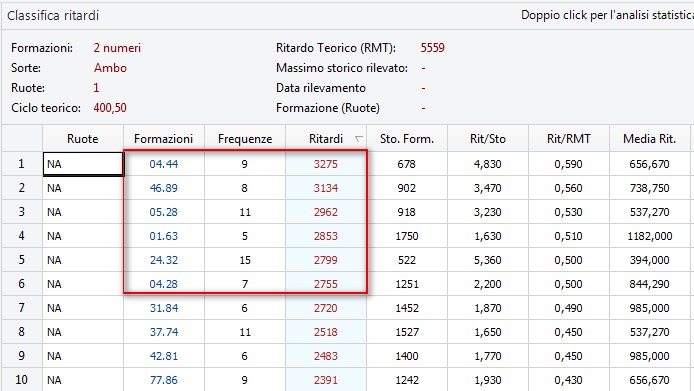Screen dimensions: 694x391
Task: Click the Classifica ritardi panel title
Action: point(53,15)
